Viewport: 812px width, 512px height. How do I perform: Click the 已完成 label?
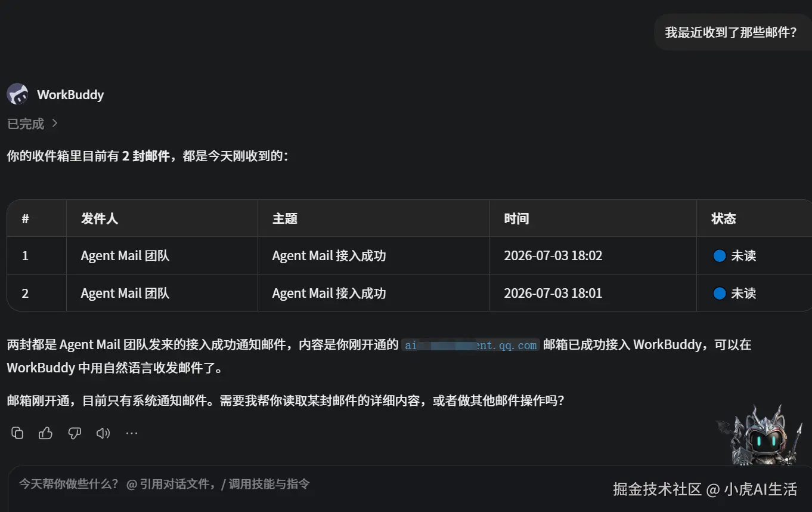26,124
